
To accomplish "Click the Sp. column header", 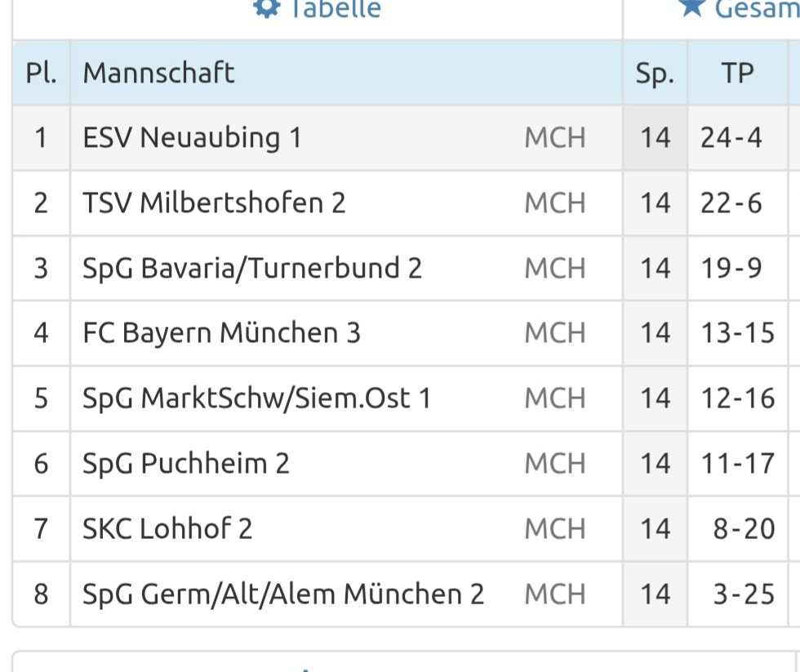I will coord(655,73).
